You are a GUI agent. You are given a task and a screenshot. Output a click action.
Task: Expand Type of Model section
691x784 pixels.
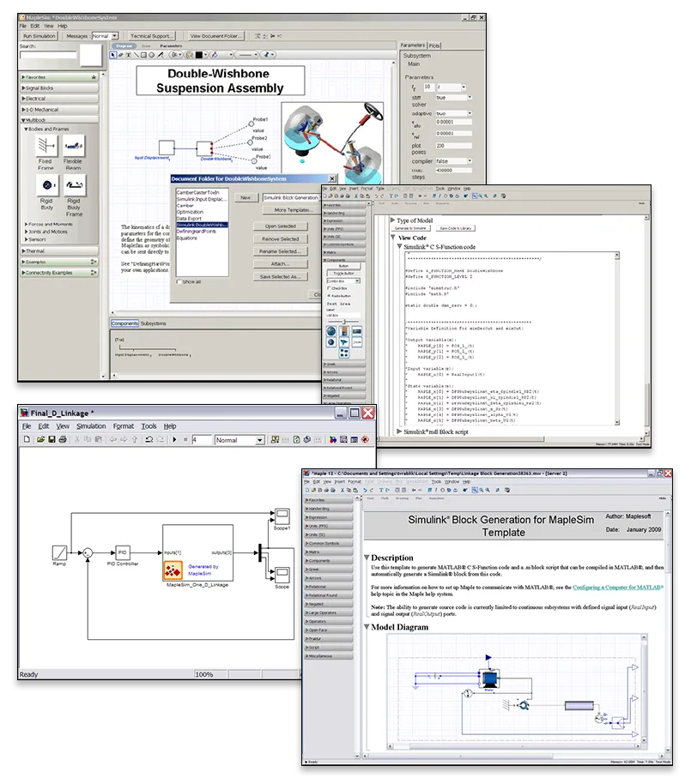(x=393, y=220)
